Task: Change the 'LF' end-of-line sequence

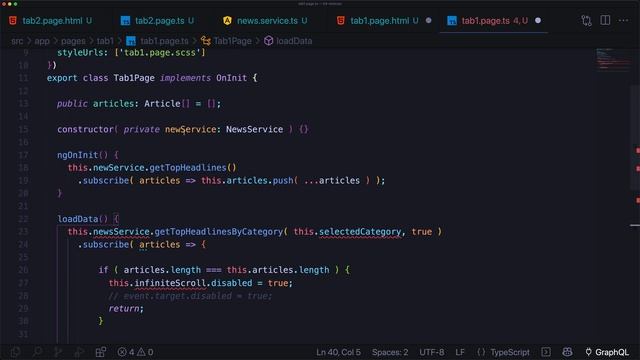Action: pyautogui.click(x=460, y=352)
